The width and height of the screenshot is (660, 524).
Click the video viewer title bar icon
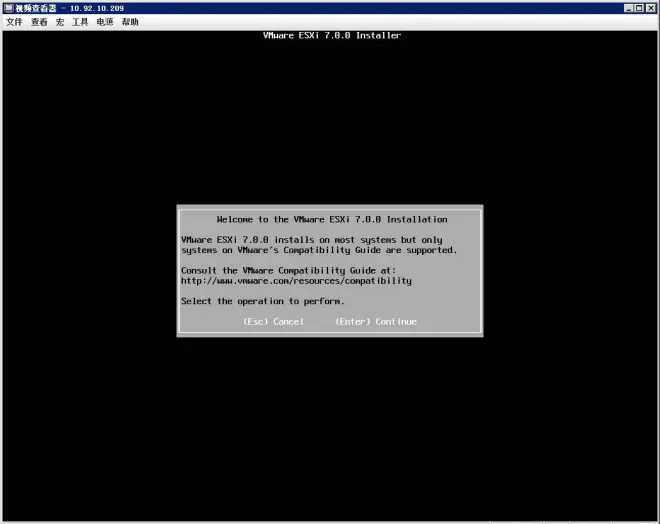(9, 8)
